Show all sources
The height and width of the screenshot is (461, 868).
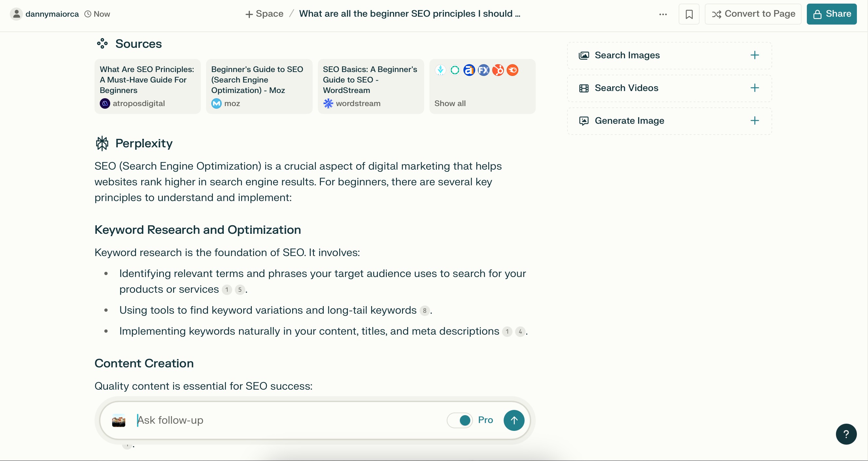tap(450, 103)
